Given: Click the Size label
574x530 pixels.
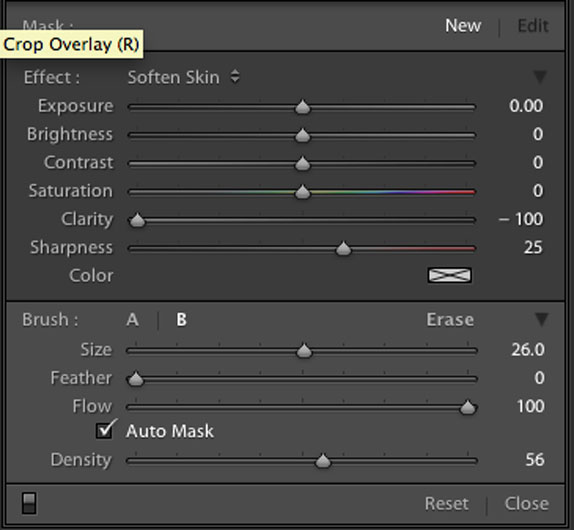Looking at the screenshot, I should (x=96, y=350).
